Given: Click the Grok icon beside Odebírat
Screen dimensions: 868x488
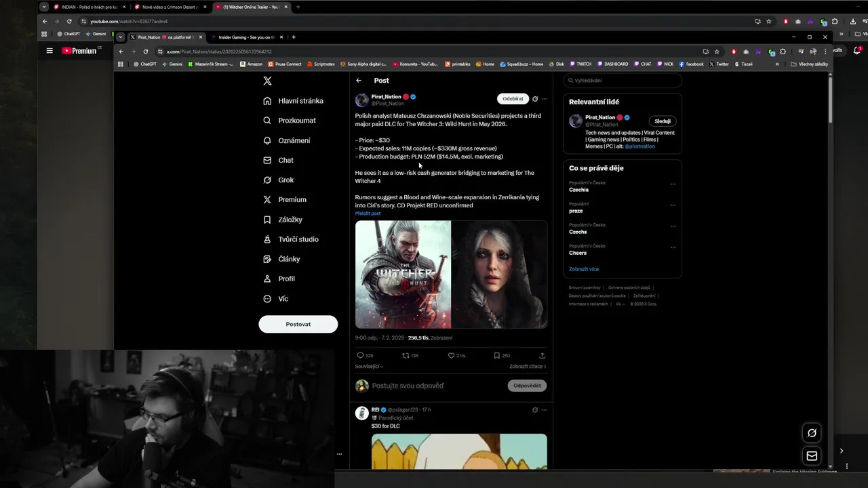Looking at the screenshot, I should pyautogui.click(x=535, y=99).
